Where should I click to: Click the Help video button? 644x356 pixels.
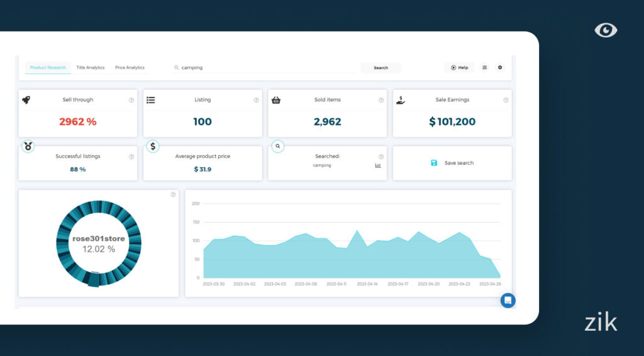(x=459, y=68)
